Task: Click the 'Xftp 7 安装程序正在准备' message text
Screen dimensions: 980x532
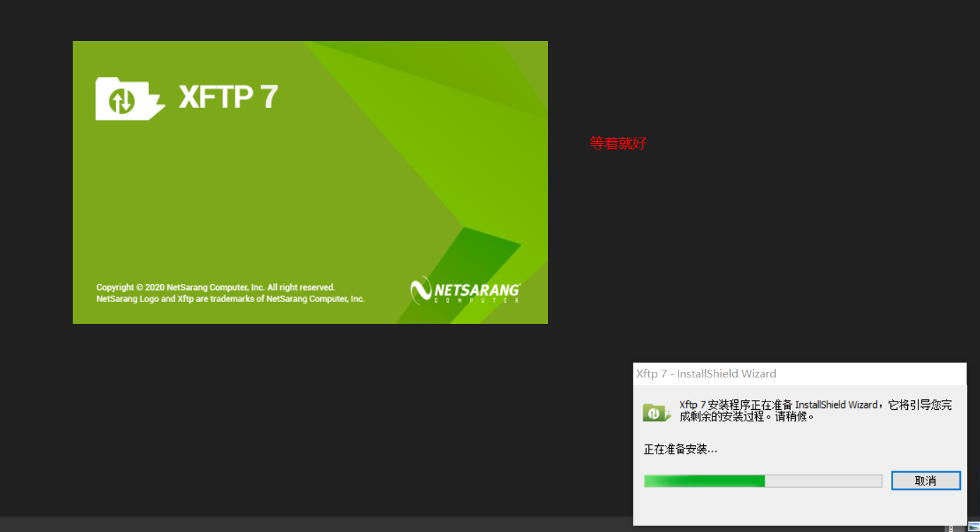Action: (815, 411)
